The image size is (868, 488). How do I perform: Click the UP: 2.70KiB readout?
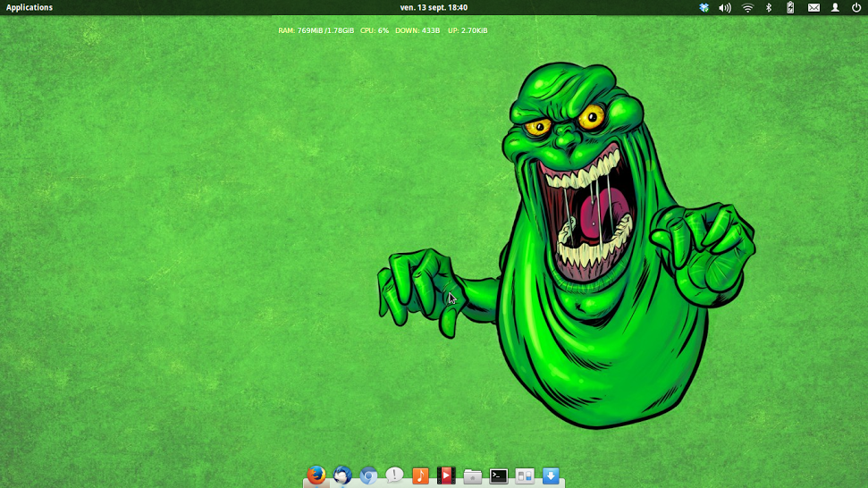468,30
